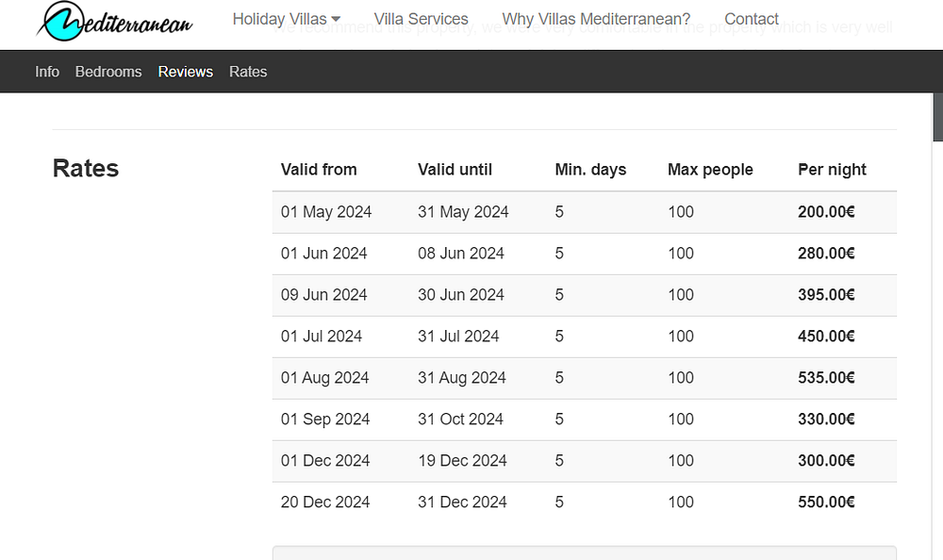Go to the Contact page

[x=752, y=19]
